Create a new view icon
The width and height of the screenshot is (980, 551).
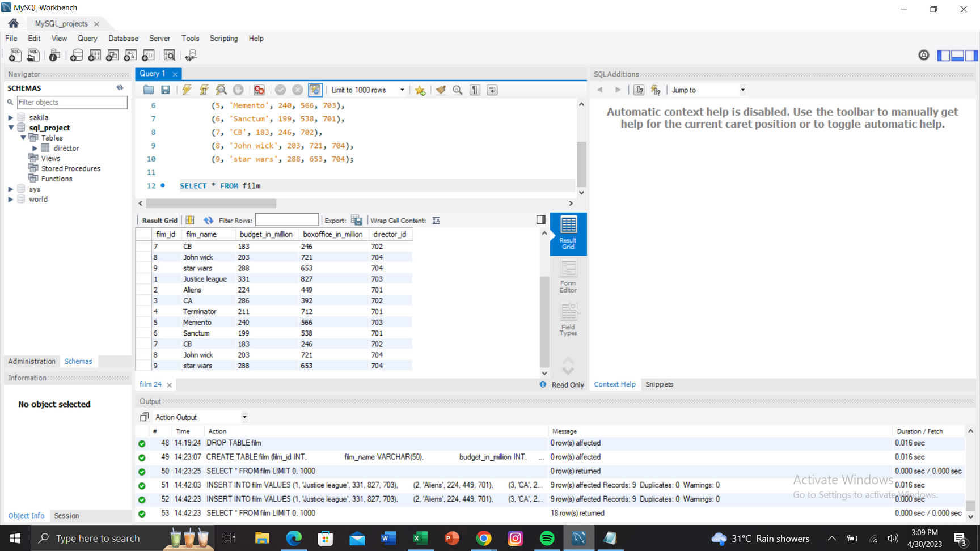click(x=112, y=55)
